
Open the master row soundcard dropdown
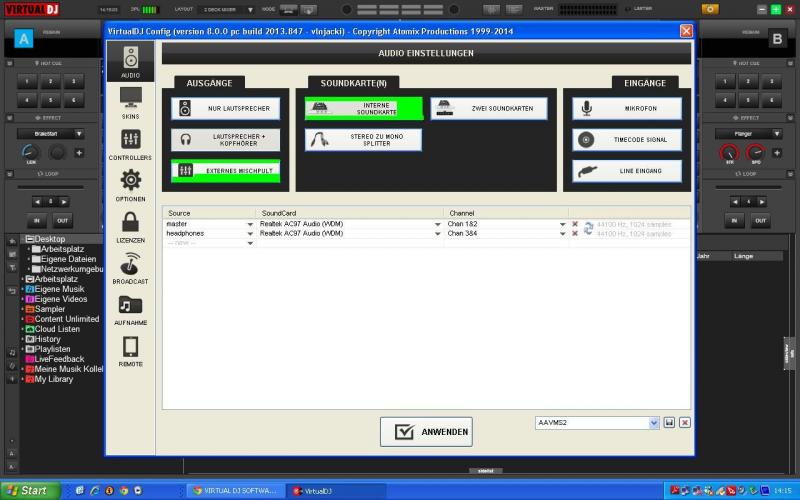tap(437, 224)
